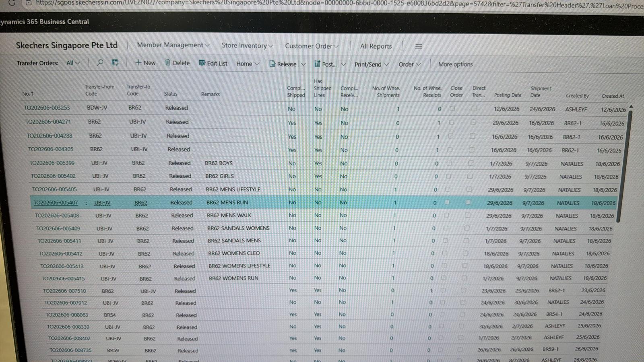Reload the page in the browser
Image resolution: width=644 pixels, height=362 pixels.
[x=12, y=2]
